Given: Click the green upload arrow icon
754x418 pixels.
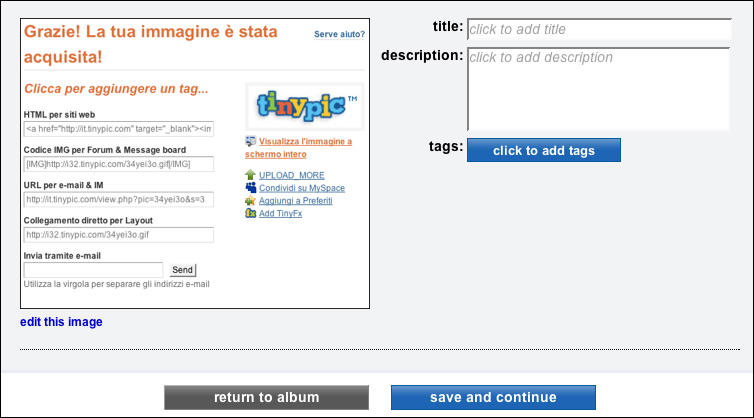Looking at the screenshot, I should coord(250,175).
